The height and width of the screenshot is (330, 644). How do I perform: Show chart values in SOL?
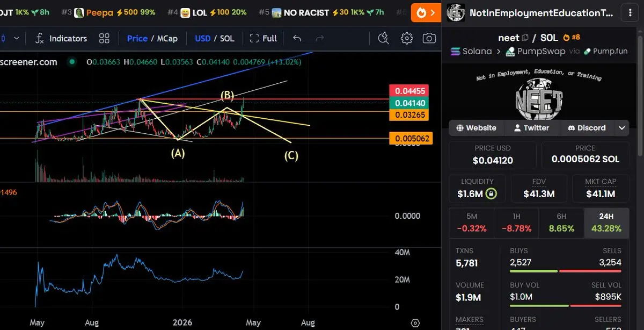point(227,38)
